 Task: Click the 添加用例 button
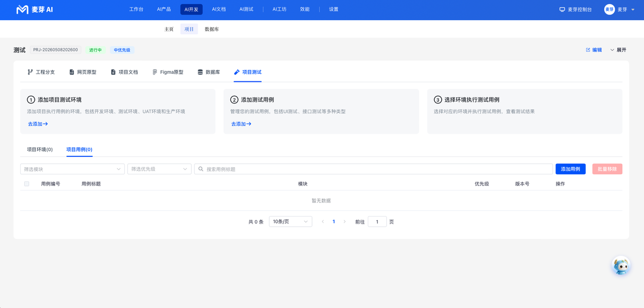[571, 169]
